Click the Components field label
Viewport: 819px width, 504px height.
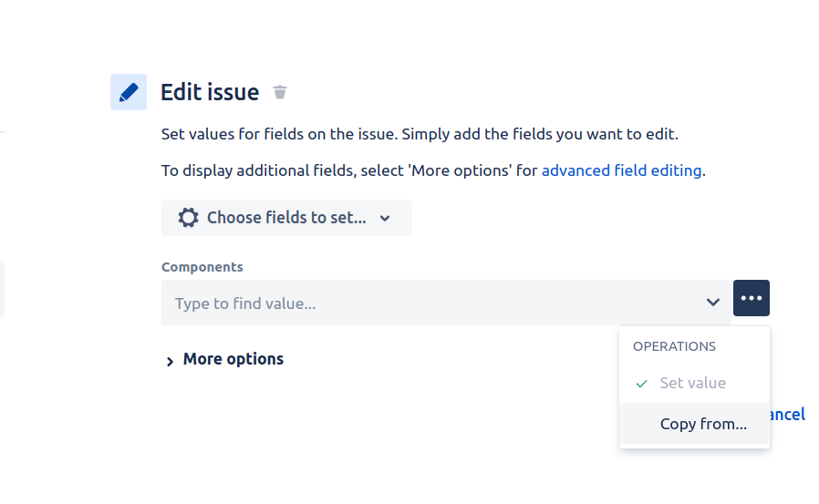point(202,267)
